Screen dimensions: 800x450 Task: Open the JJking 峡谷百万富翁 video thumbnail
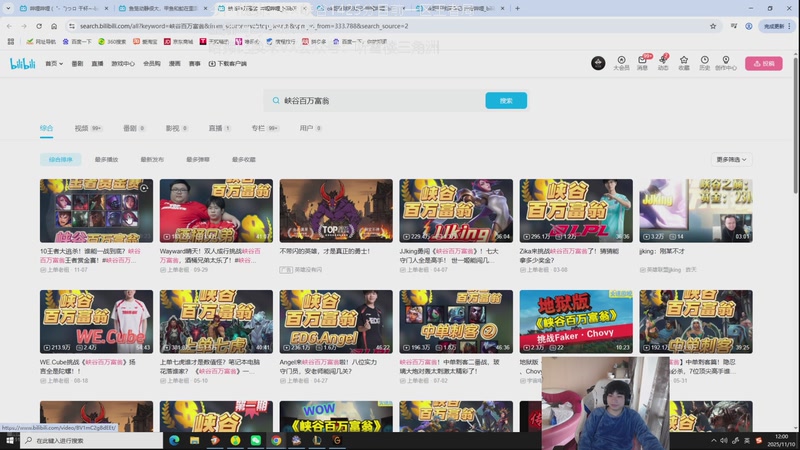tap(456, 211)
